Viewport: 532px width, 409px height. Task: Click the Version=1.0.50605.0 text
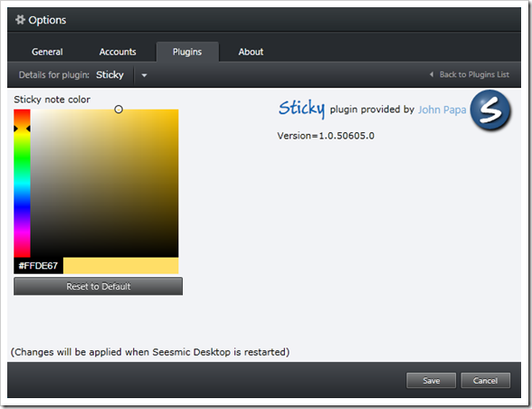pyautogui.click(x=326, y=136)
